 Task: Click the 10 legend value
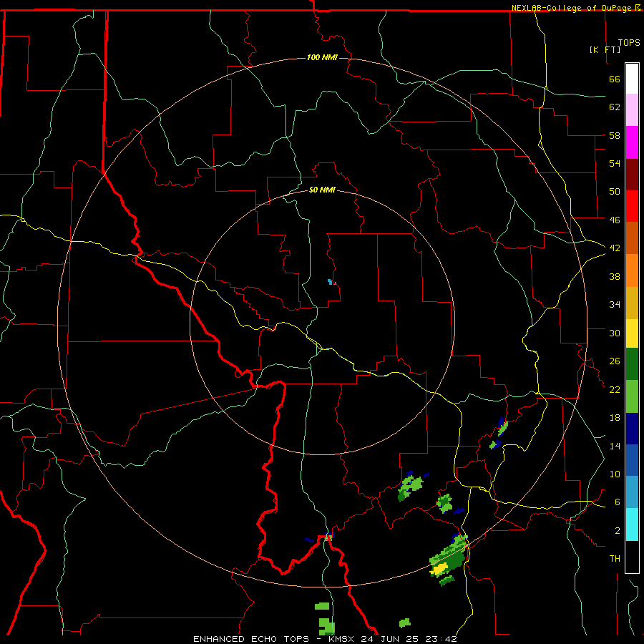pos(615,474)
